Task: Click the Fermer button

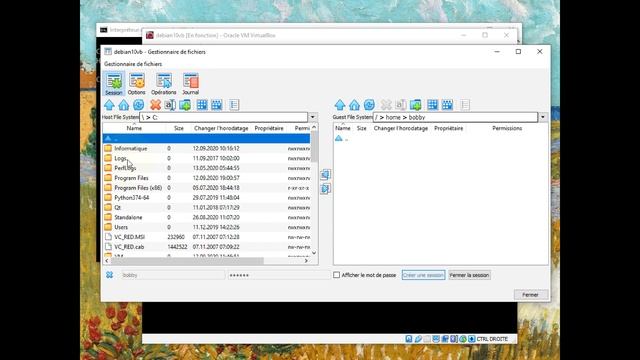Action: 530,295
